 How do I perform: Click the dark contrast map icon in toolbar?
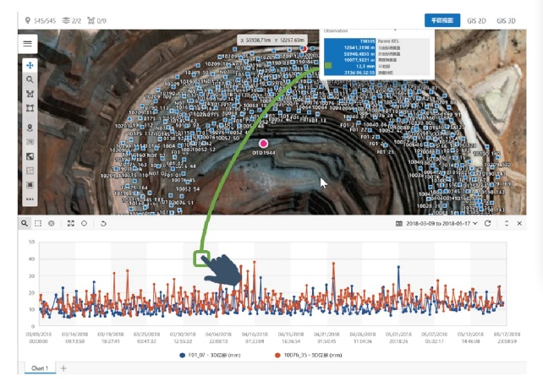tap(30, 156)
